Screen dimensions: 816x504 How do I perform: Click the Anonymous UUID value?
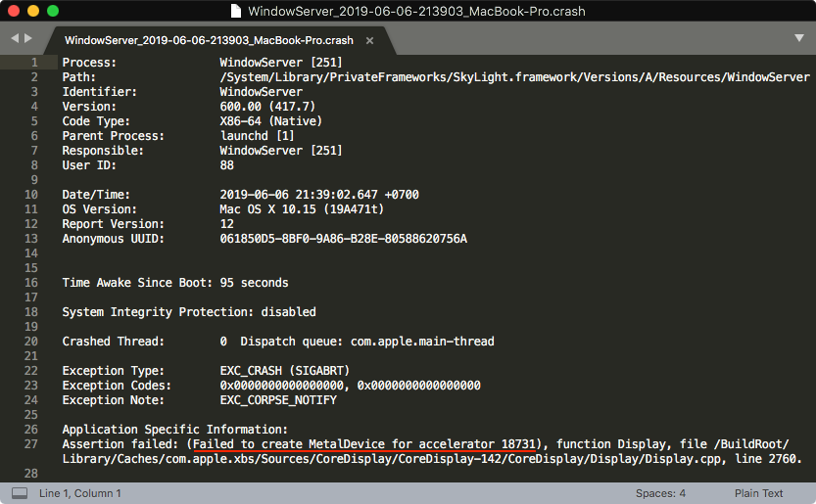344,239
